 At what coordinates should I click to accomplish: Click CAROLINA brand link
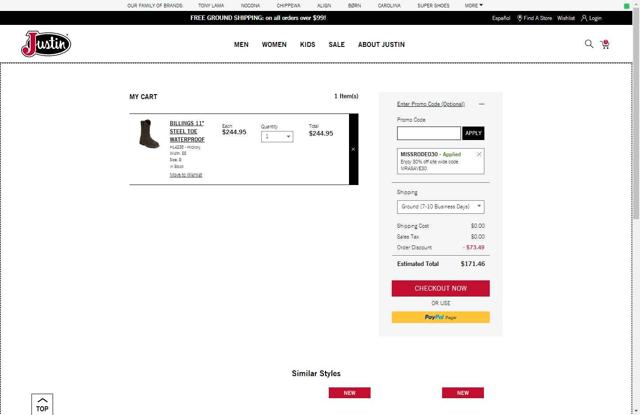point(389,6)
